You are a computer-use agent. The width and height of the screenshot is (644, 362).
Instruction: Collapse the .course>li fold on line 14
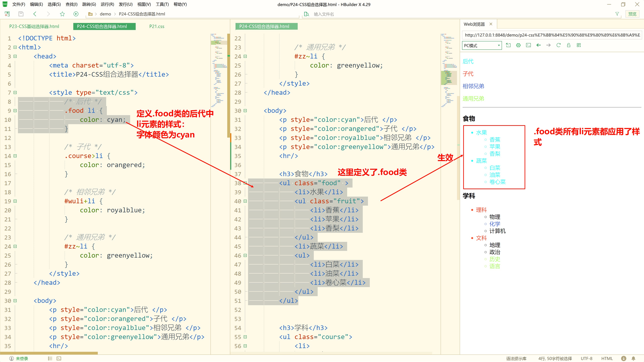point(15,156)
